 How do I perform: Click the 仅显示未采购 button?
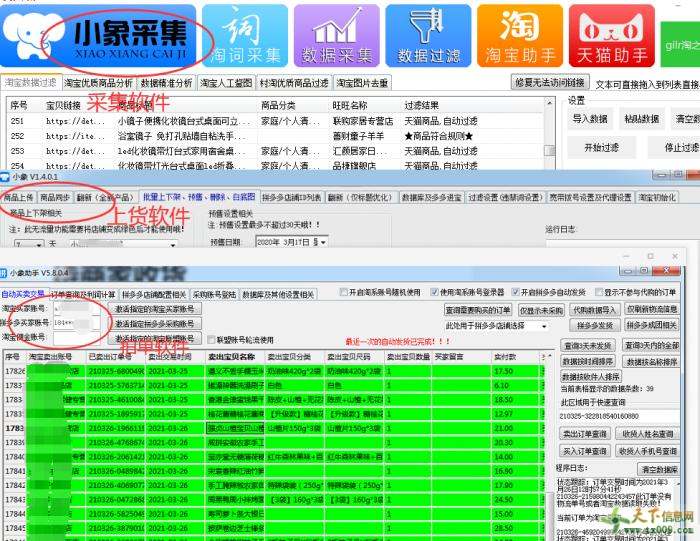click(x=541, y=310)
